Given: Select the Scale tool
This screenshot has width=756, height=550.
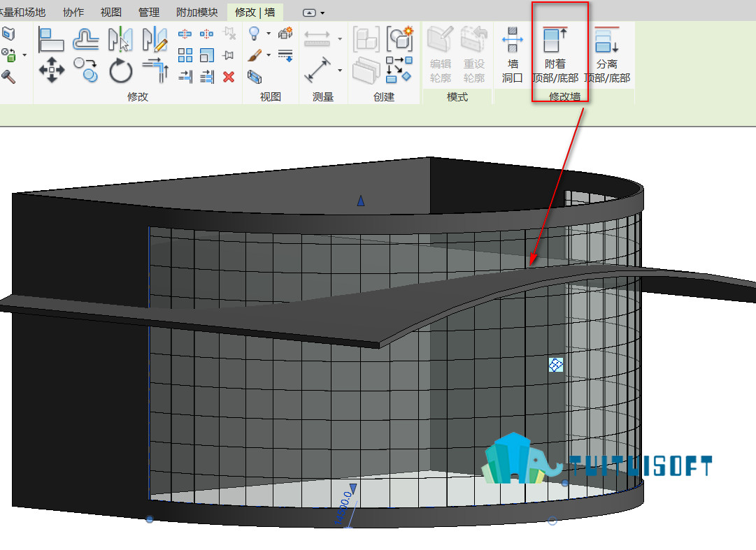Looking at the screenshot, I should pos(206,55).
